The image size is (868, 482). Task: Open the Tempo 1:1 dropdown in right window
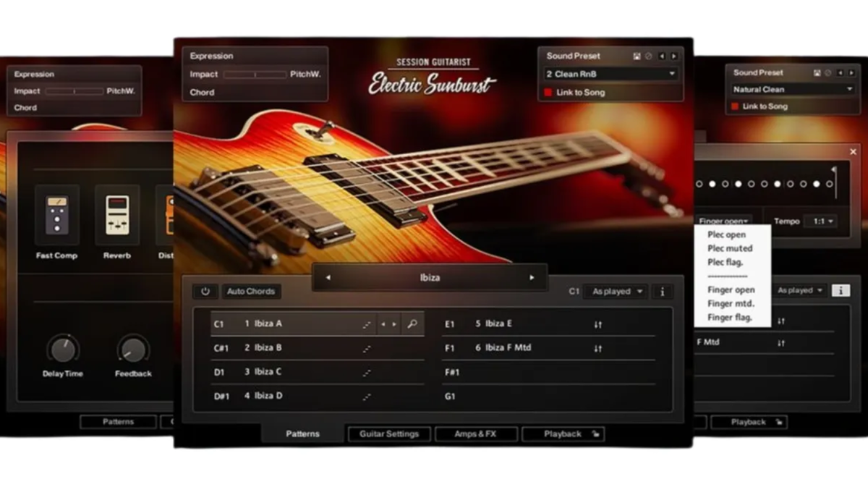(820, 221)
